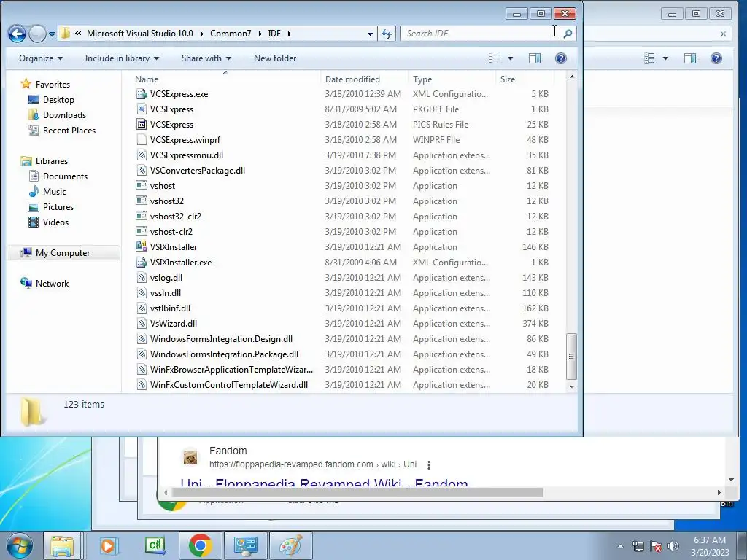Click file list scroll down arrow
The image size is (747, 560).
pos(572,386)
